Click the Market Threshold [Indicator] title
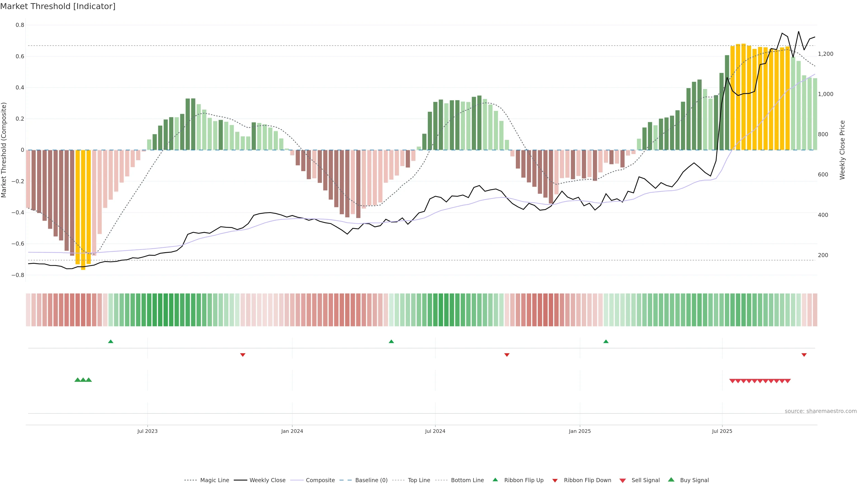Viewport: 868px width, 488px height. coord(58,6)
